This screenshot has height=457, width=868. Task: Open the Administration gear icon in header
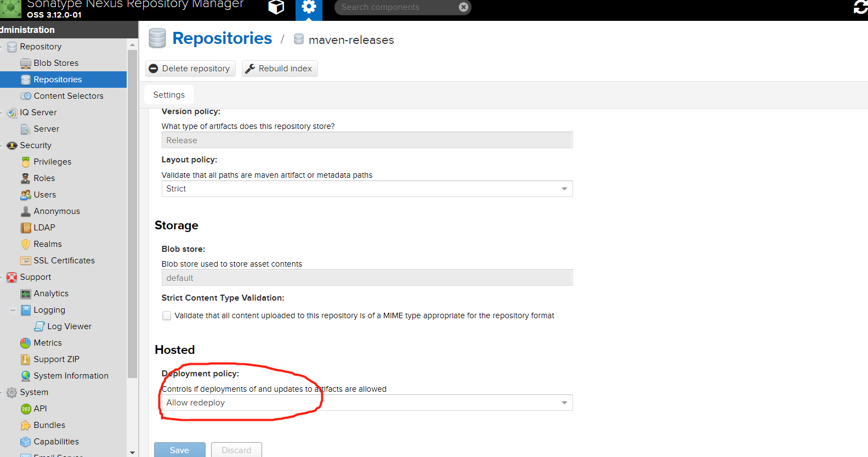click(x=309, y=8)
